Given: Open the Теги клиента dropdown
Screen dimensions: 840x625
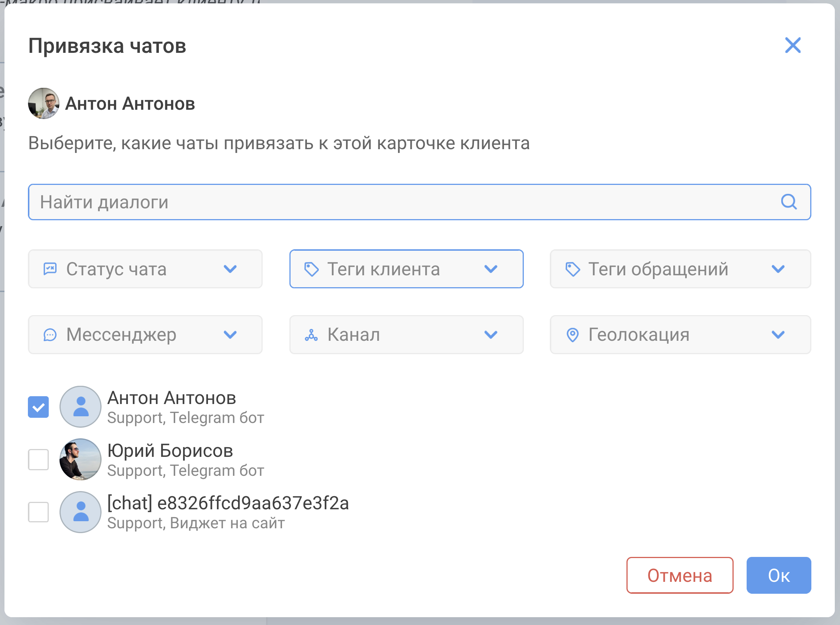Looking at the screenshot, I should [x=491, y=269].
